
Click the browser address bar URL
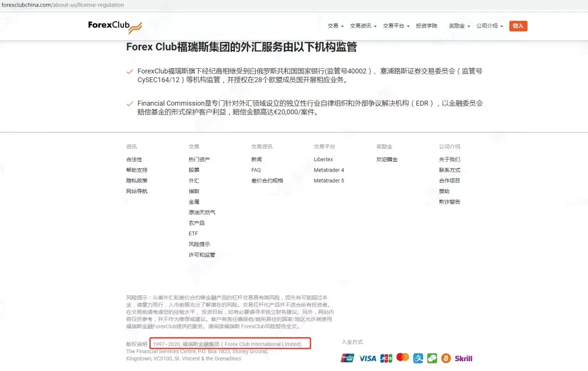(63, 5)
